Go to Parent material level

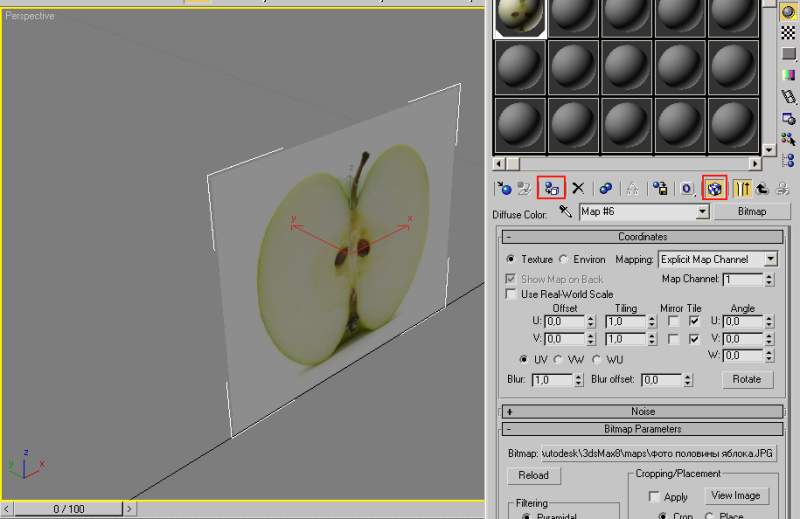click(x=762, y=189)
